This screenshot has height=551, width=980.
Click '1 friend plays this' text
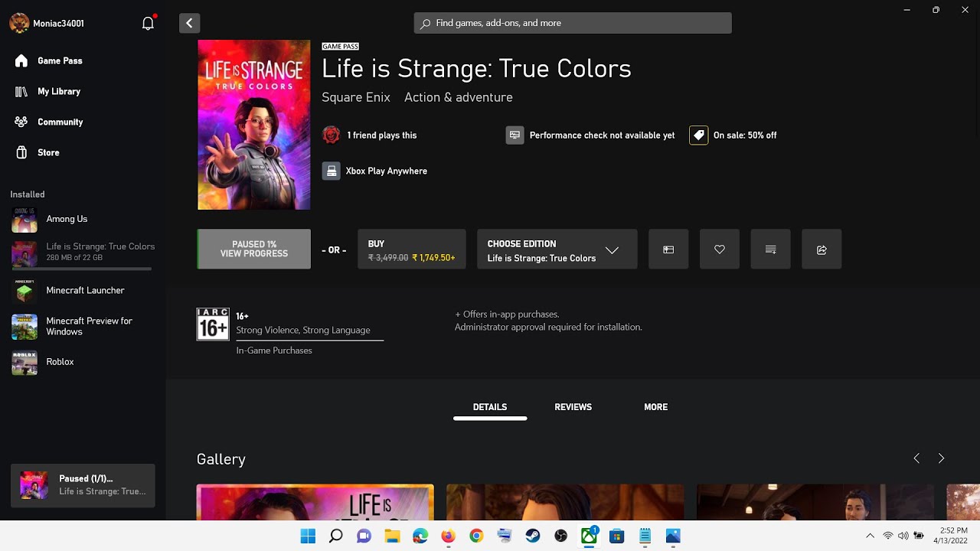382,135
